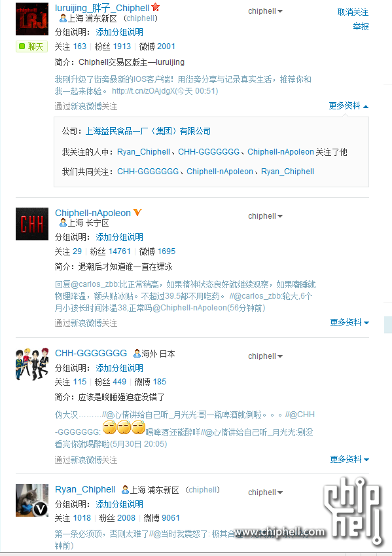Click 添加分组说明 for CHH-GGGGGGG
This screenshot has width=392, height=556.
click(120, 368)
